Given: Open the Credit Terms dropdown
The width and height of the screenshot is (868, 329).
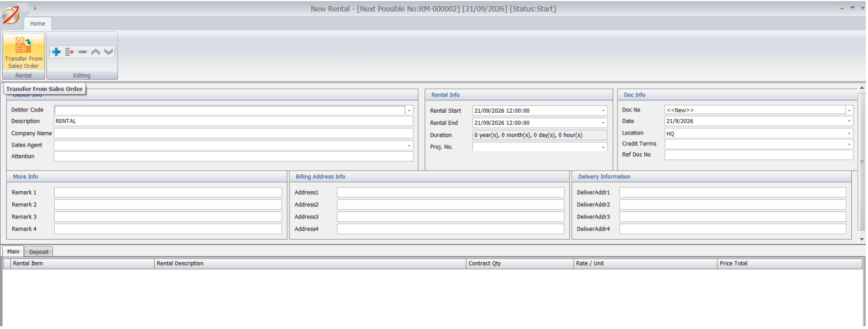Looking at the screenshot, I should pyautogui.click(x=850, y=144).
